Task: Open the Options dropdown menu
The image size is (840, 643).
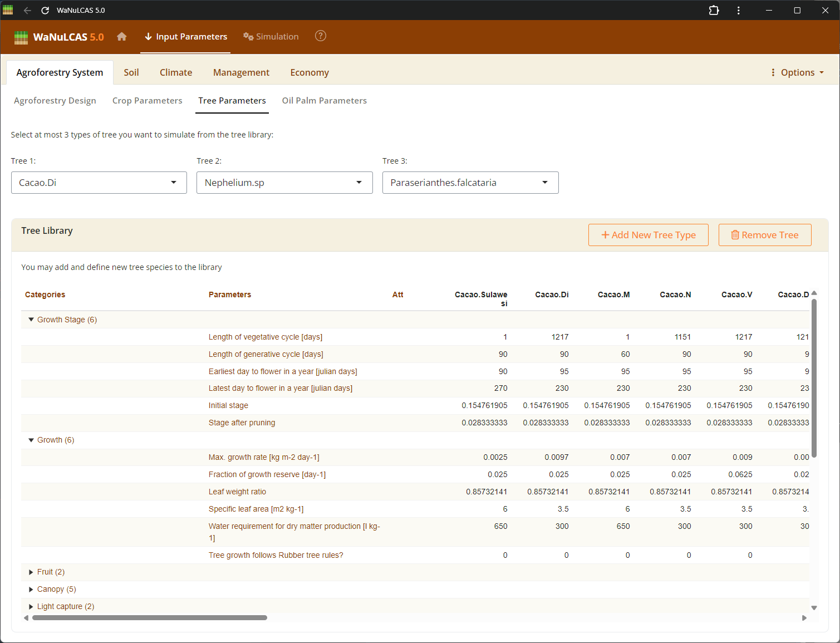Action: pyautogui.click(x=797, y=72)
